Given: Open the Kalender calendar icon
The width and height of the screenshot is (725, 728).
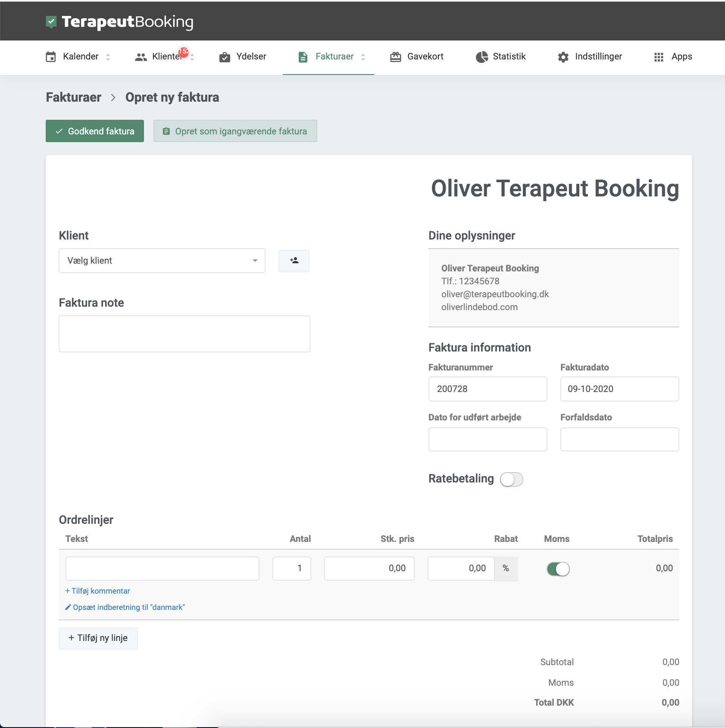Looking at the screenshot, I should tap(51, 56).
